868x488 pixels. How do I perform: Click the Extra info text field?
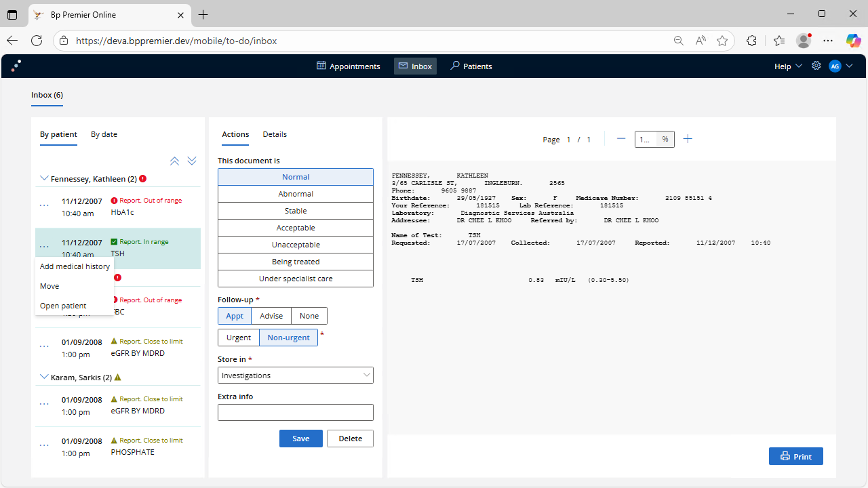pos(296,412)
